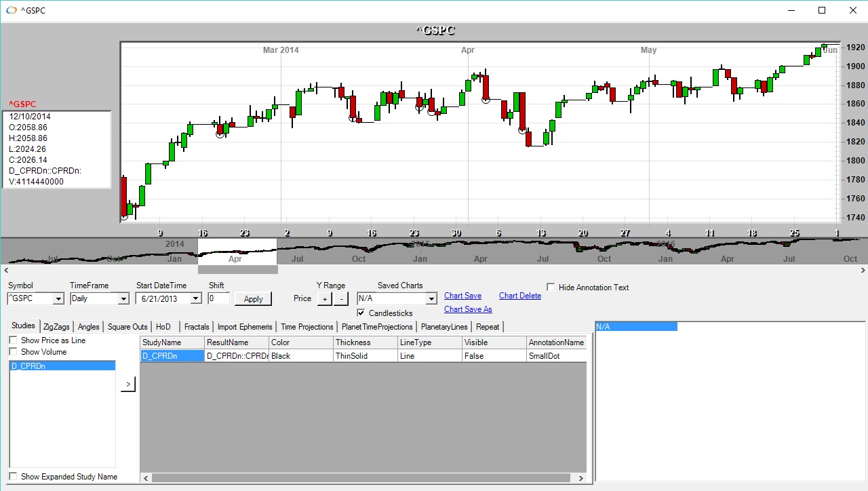Toggle the Show Volume checkbox
This screenshot has height=491, width=868.
pos(13,352)
